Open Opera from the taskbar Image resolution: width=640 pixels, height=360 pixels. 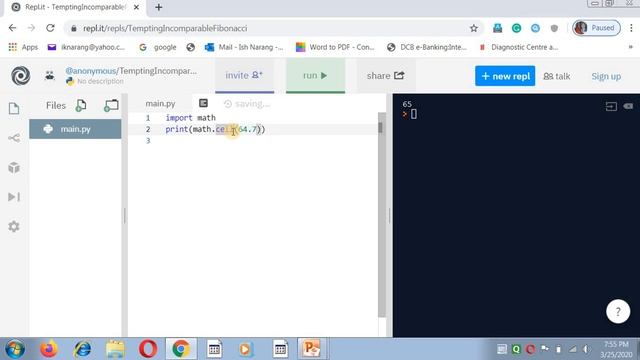click(148, 349)
